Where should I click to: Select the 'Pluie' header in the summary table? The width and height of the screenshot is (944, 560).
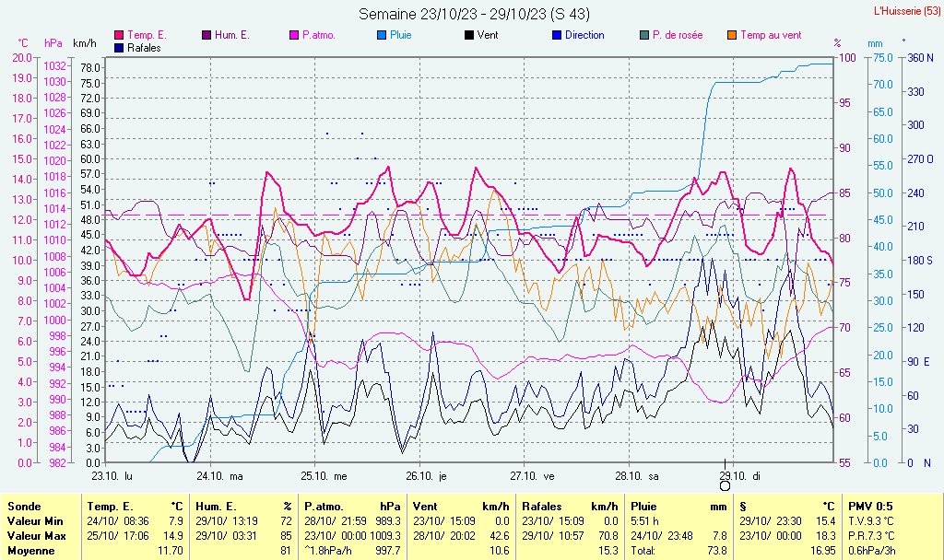643,507
